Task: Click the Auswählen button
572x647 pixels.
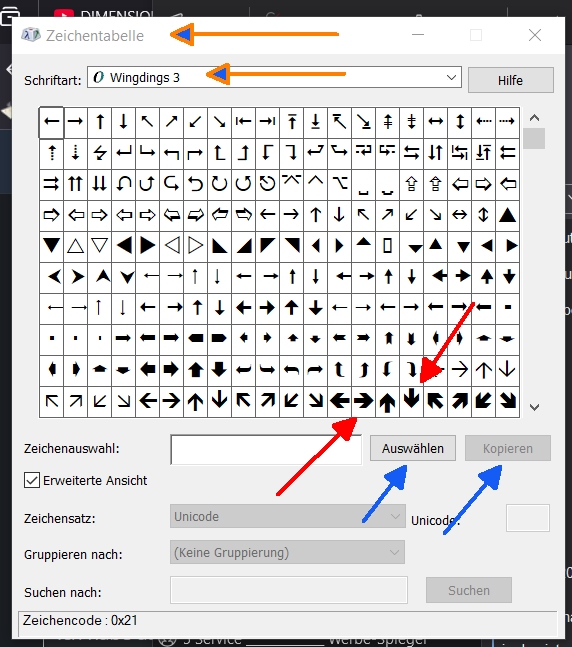Action: click(413, 448)
